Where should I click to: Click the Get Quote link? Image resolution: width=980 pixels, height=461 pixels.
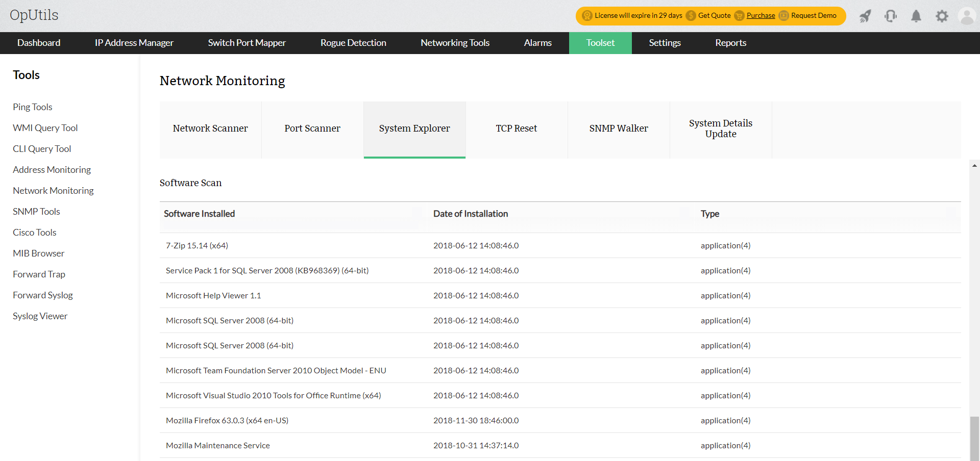click(714, 16)
